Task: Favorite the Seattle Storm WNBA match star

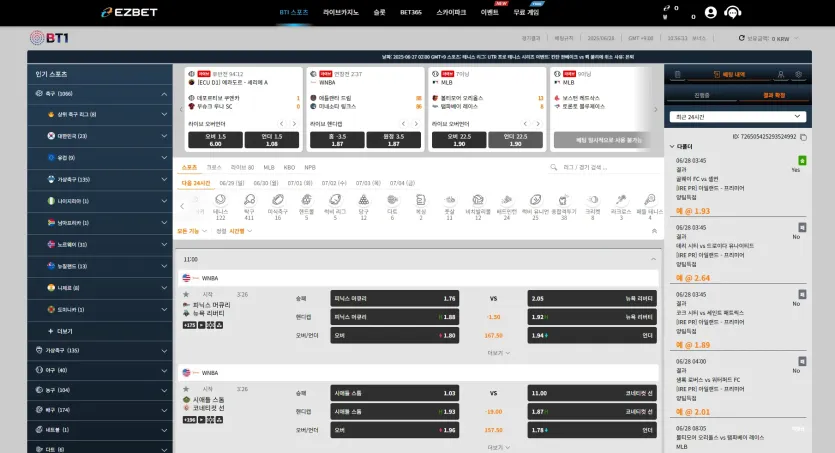Action: [186, 389]
